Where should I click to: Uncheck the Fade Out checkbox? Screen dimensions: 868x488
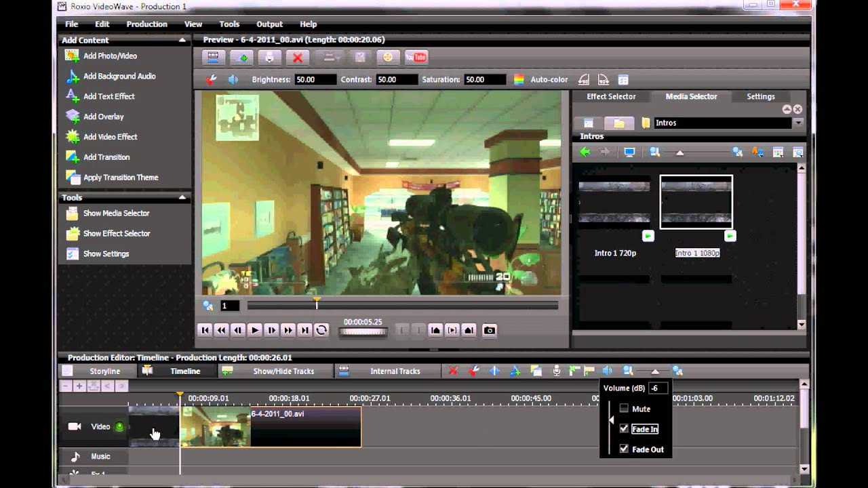[624, 449]
